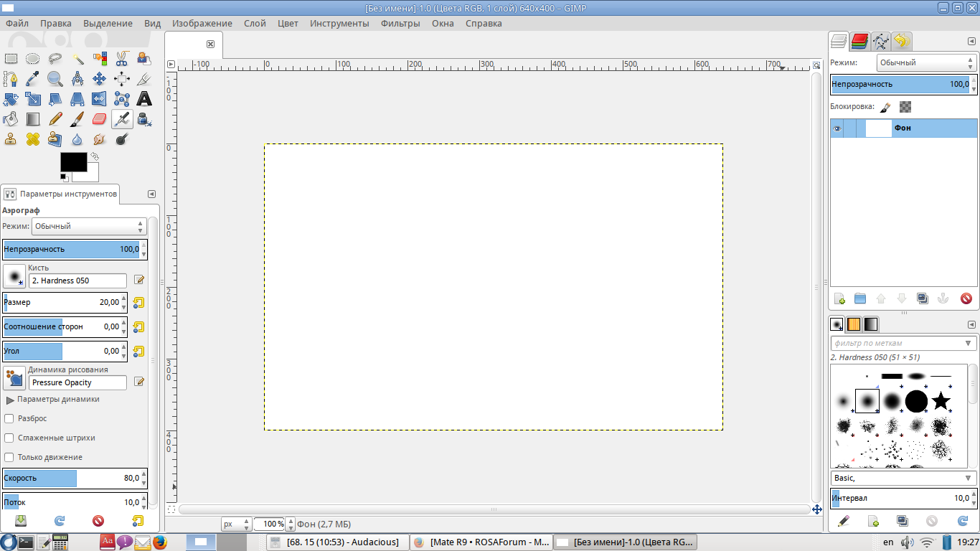Enable the Сглаженные штрихи checkbox
The width and height of the screenshot is (980, 551).
(9, 438)
